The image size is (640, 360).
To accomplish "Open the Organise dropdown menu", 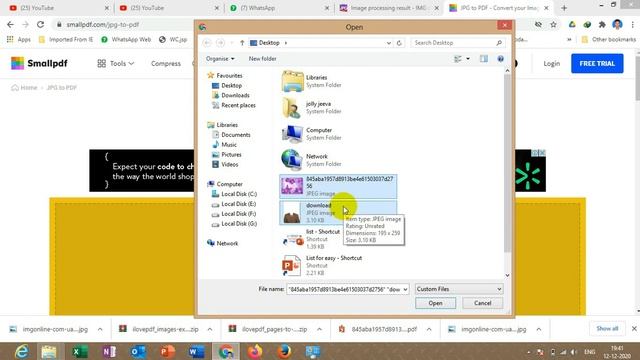I will pos(220,59).
